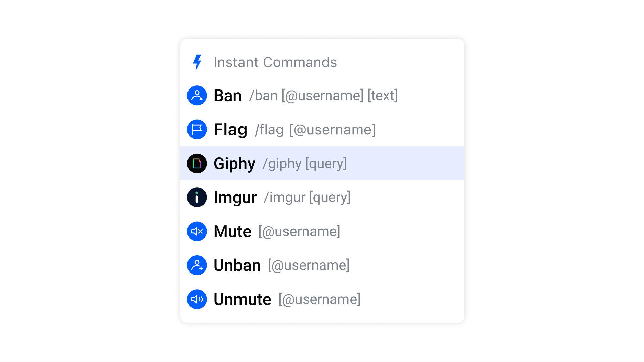Click the Imgur logo icon
The width and height of the screenshot is (644, 362).
[x=197, y=197]
